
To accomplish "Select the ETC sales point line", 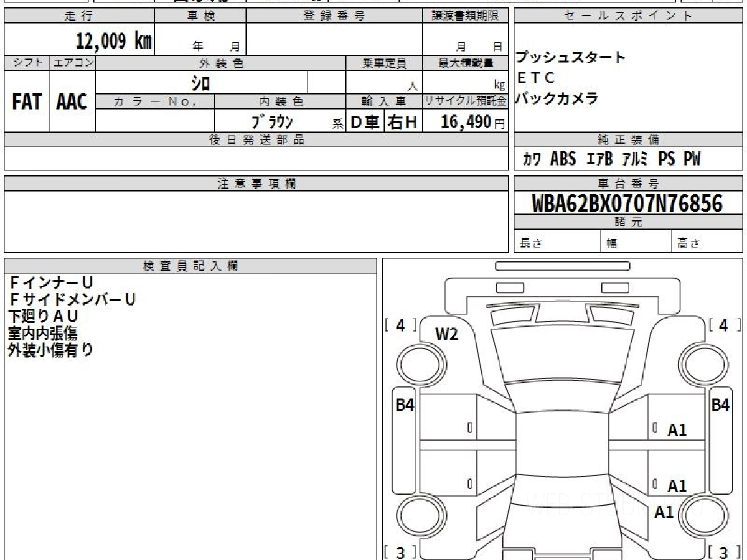I will coord(536,78).
